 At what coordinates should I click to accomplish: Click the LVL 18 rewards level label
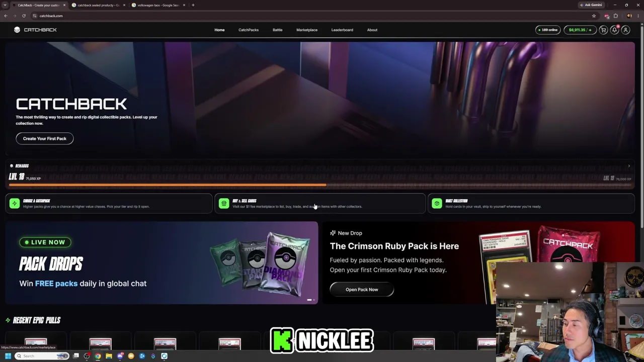coord(17,176)
